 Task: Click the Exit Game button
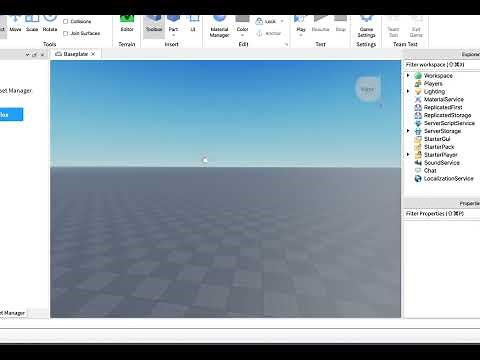click(416, 26)
